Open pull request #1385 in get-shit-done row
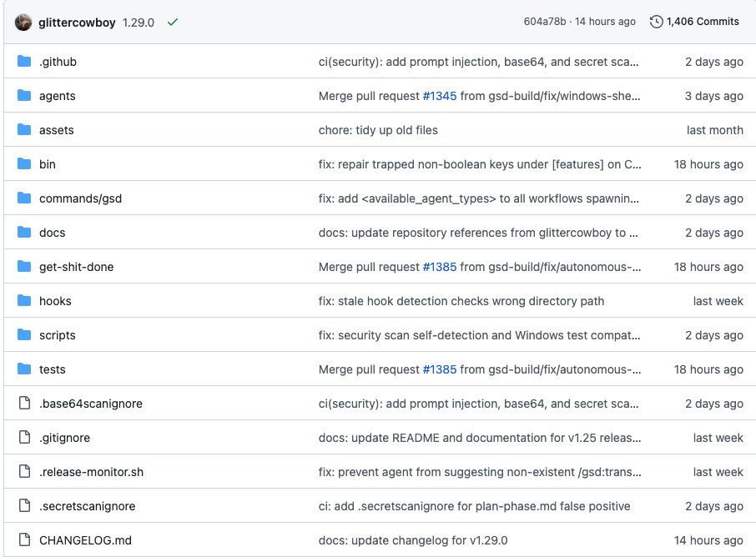Image resolution: width=756 pixels, height=557 pixels. click(440, 267)
